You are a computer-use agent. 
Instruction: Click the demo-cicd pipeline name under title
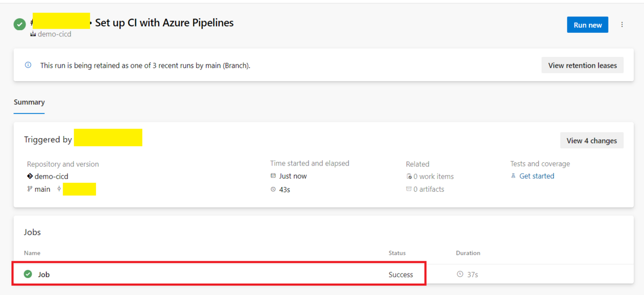54,34
